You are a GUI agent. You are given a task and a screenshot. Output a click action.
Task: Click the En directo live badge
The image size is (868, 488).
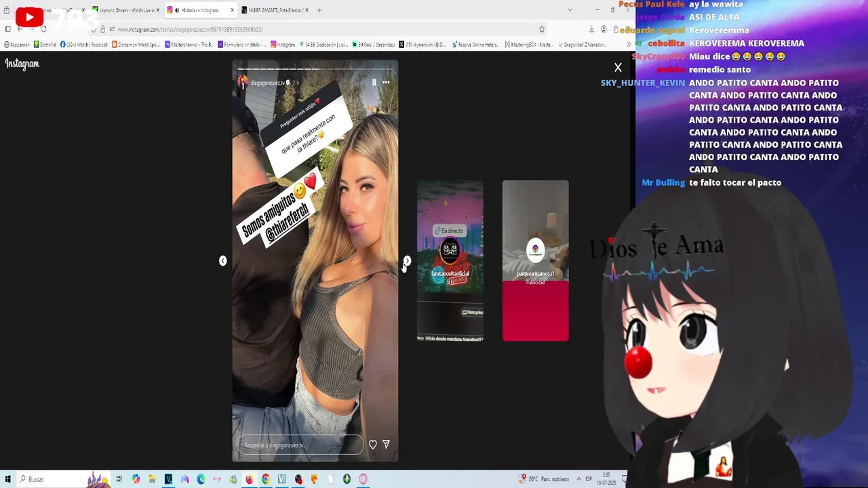pos(450,231)
